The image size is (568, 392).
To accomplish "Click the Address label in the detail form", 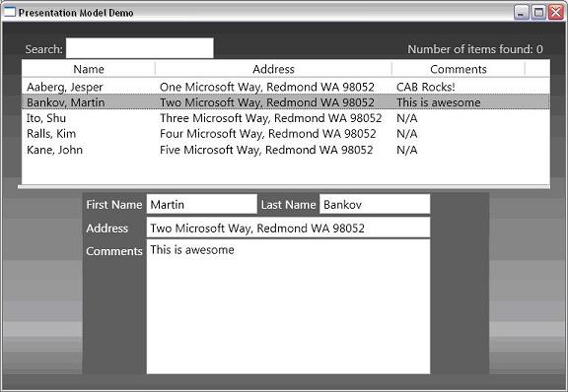I will [106, 229].
